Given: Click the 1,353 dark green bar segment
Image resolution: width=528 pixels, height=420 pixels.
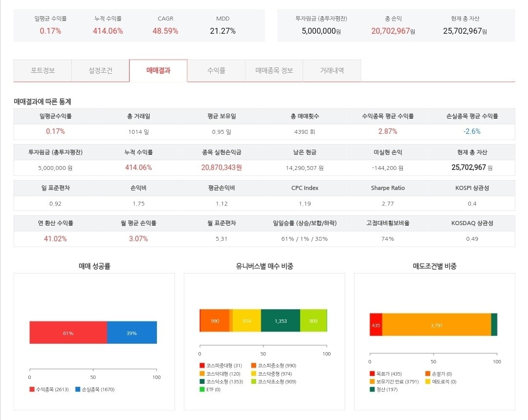Looking at the screenshot, I should (280, 321).
